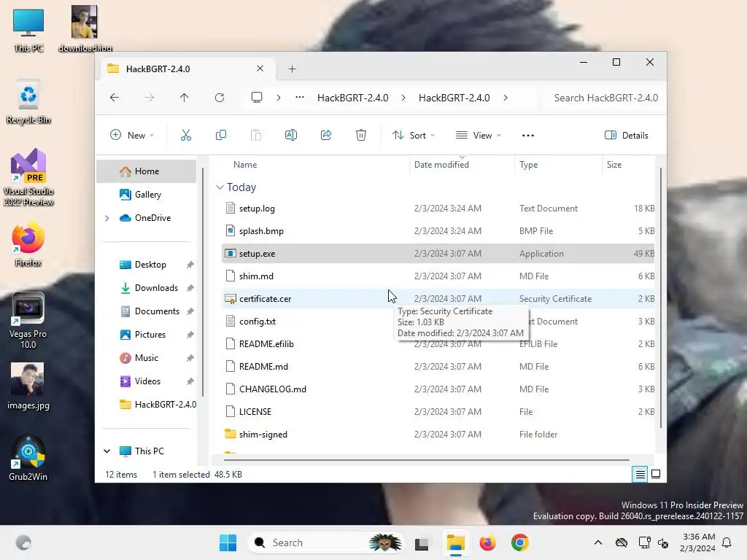Select Vegas Pro 10.0 desktop icon
This screenshot has height=560, width=747.
coord(28,321)
